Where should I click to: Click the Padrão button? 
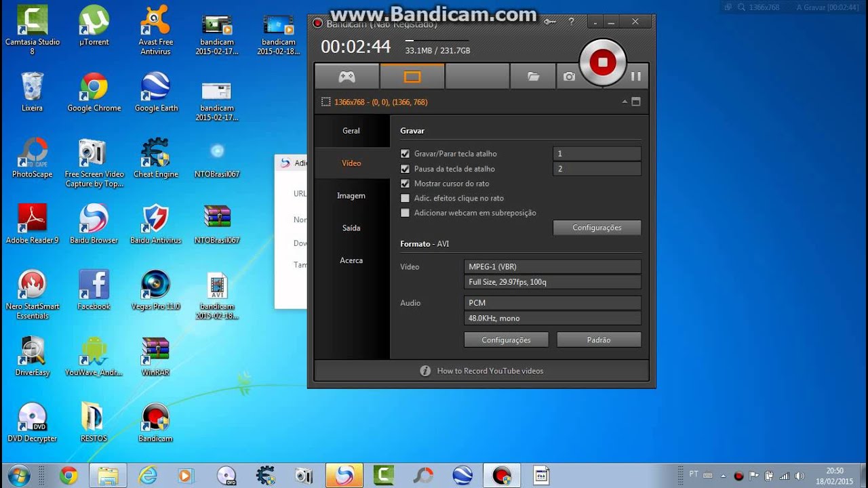click(x=599, y=340)
